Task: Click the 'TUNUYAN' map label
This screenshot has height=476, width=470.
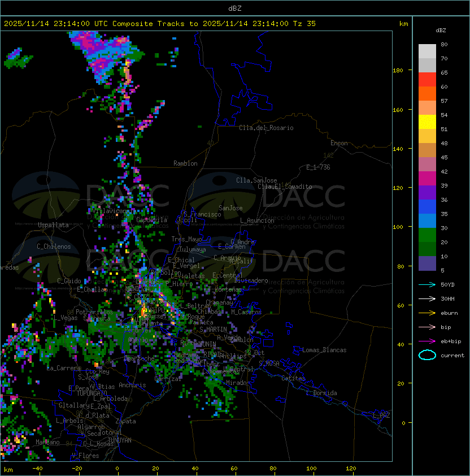Action: (x=120, y=440)
